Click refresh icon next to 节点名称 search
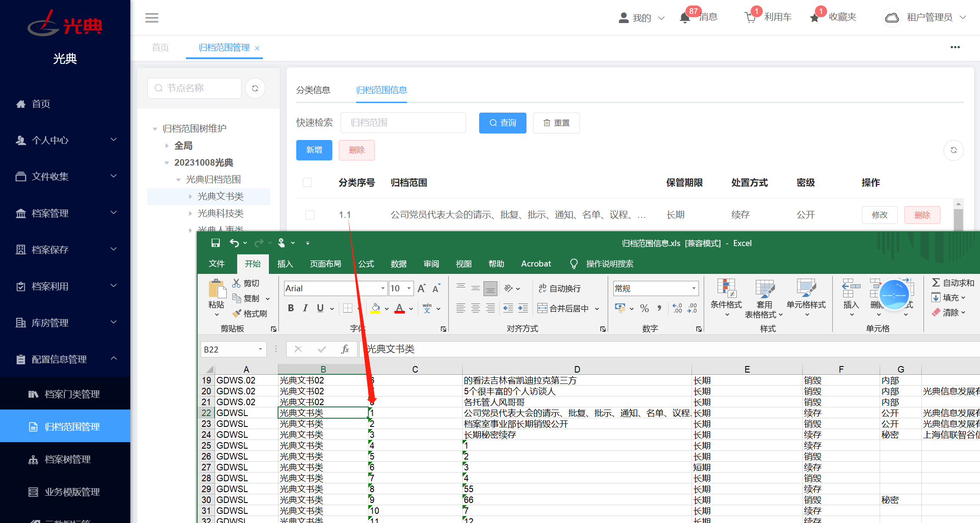This screenshot has height=523, width=980. coord(255,88)
